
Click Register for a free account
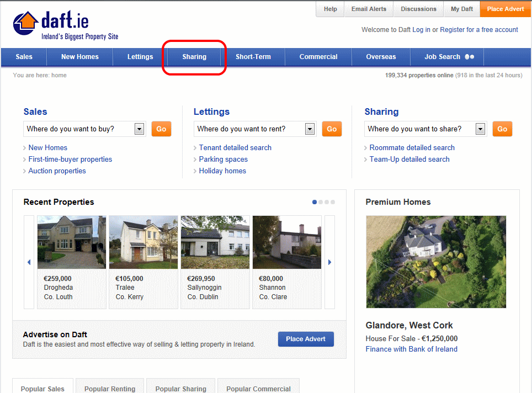[479, 29]
